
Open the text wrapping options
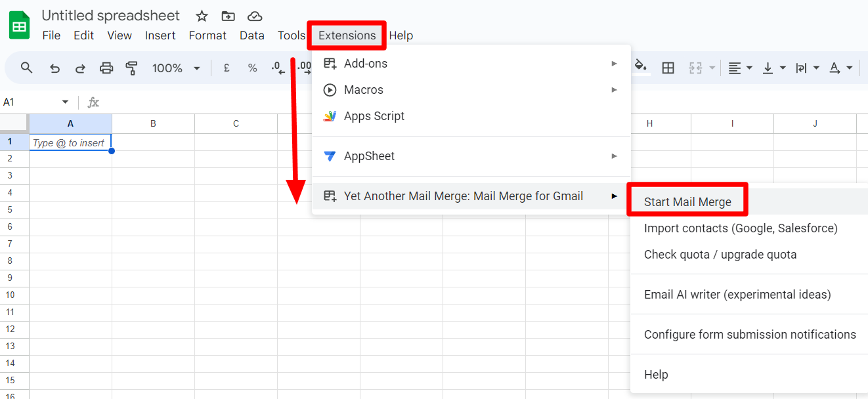807,68
